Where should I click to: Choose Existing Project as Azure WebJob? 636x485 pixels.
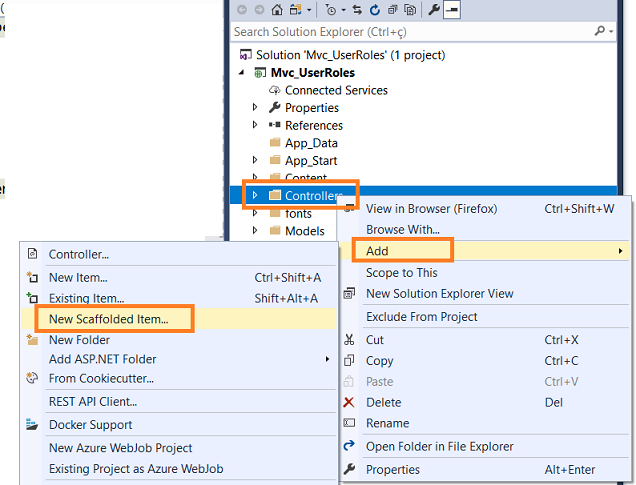coord(179,468)
